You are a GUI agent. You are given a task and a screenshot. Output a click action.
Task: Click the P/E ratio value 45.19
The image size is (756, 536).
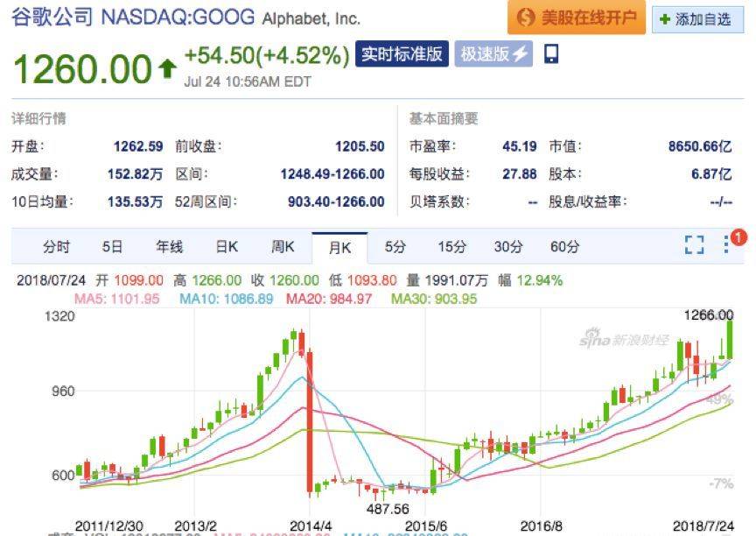[519, 146]
